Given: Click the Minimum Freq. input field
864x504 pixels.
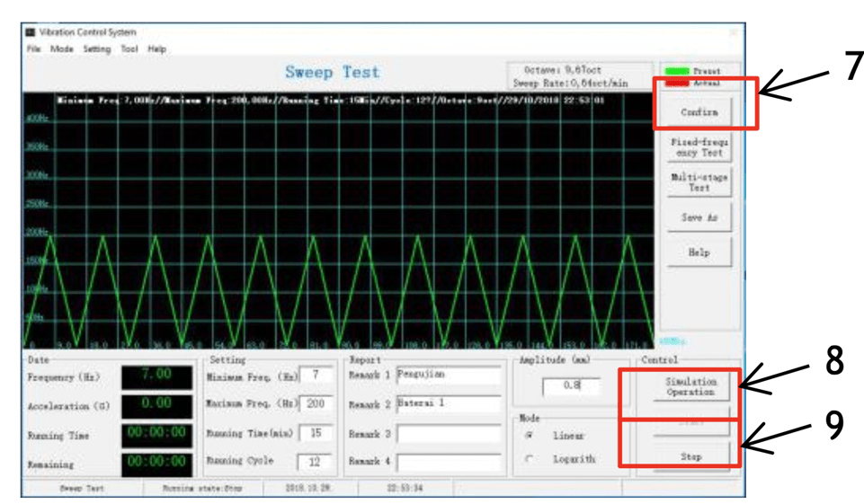Looking at the screenshot, I should [316, 375].
